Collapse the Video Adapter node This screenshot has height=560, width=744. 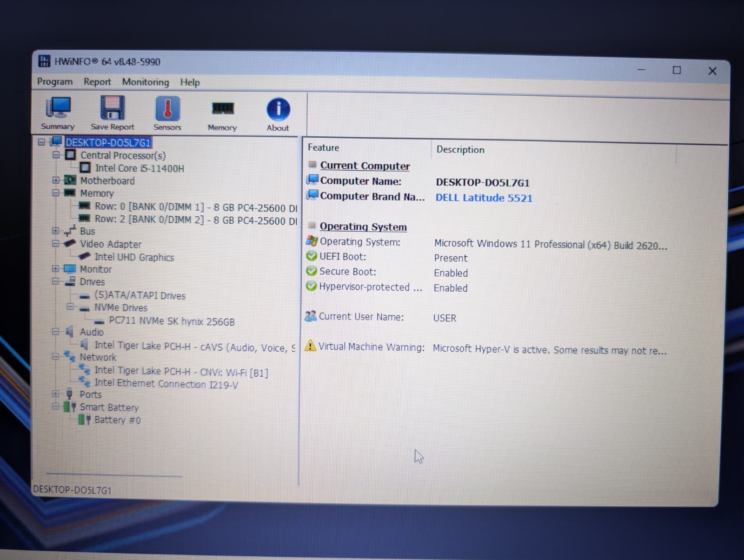pyautogui.click(x=55, y=243)
